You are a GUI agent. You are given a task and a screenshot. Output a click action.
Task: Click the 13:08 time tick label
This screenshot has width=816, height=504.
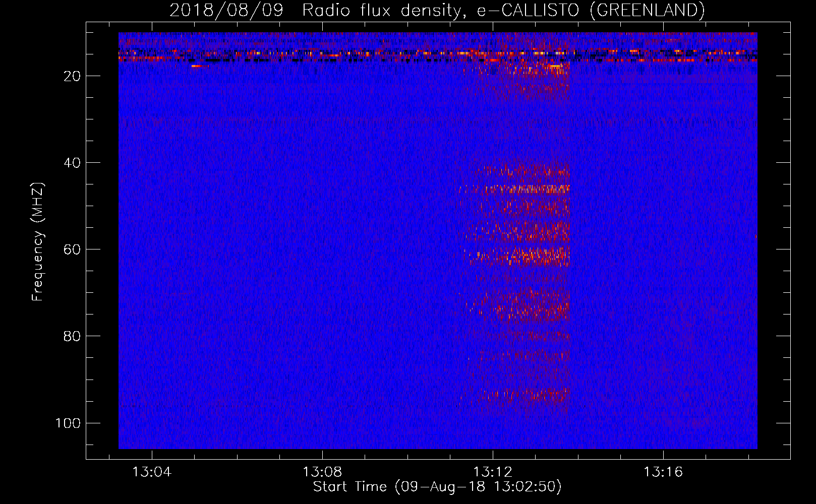[322, 472]
